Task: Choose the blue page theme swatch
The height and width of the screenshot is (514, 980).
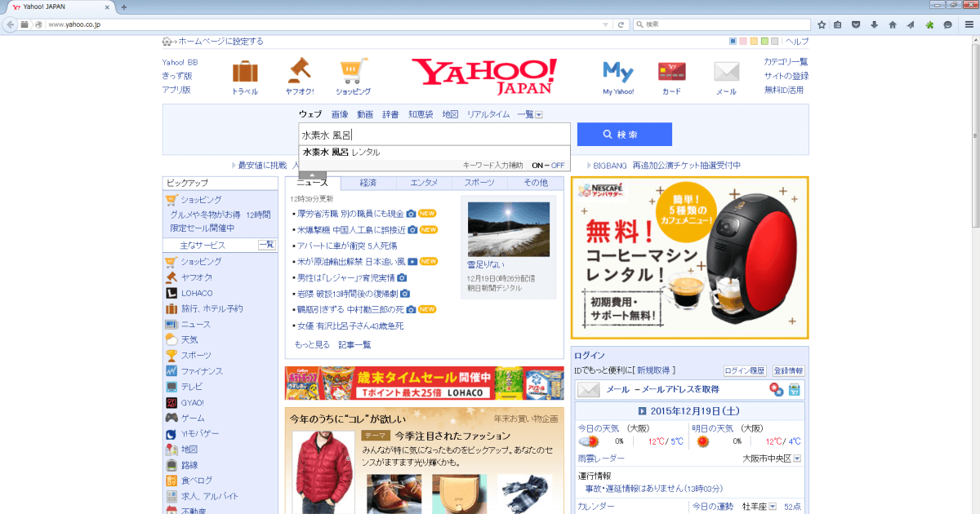Action: [x=733, y=42]
